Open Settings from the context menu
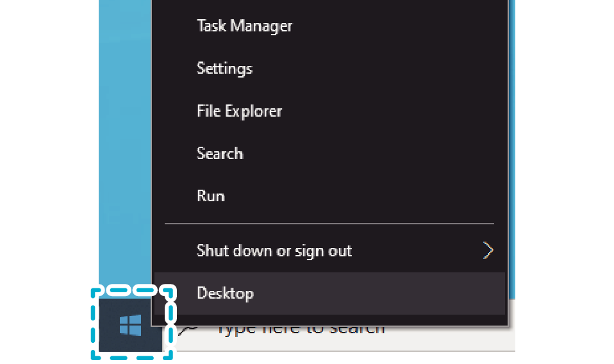614x364 pixels. [x=224, y=69]
